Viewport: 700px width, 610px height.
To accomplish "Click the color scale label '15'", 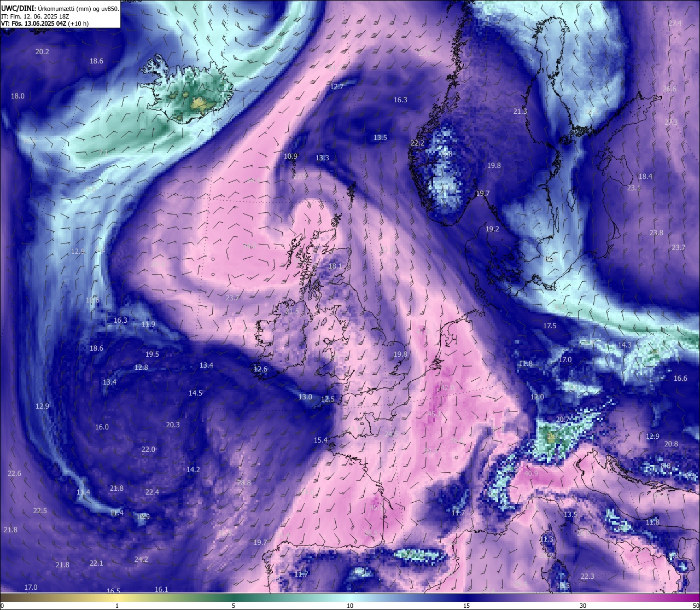I will [466, 606].
